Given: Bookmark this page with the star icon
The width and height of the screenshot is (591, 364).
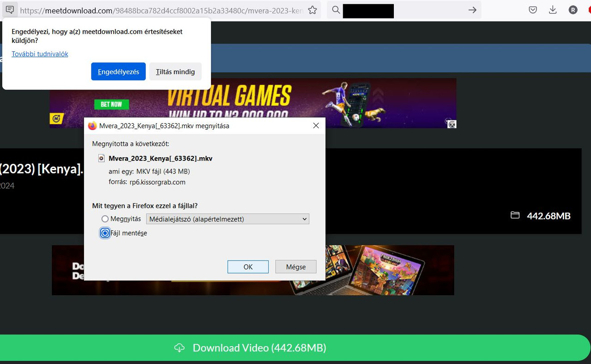Looking at the screenshot, I should click(x=313, y=10).
